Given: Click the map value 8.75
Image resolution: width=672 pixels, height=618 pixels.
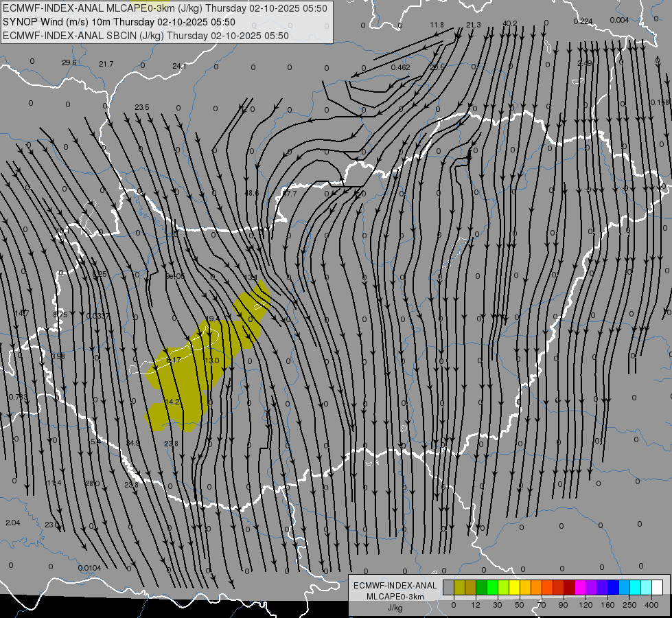Looking at the screenshot, I should pos(60,314).
